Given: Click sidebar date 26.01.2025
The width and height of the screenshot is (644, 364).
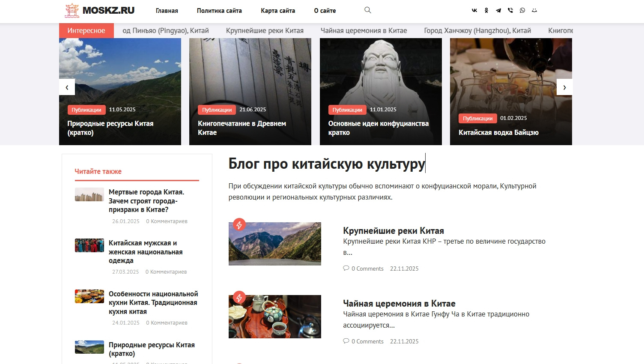Looking at the screenshot, I should [126, 221].
